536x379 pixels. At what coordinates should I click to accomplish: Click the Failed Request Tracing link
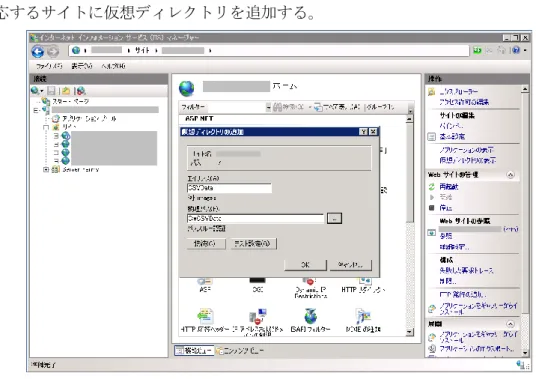(466, 270)
